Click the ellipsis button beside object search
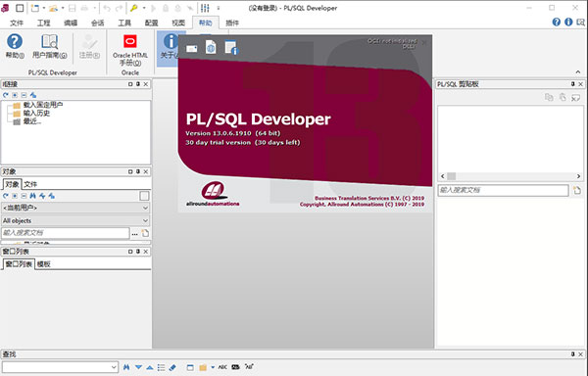Screen dimensions: 588x376 coord(134,233)
